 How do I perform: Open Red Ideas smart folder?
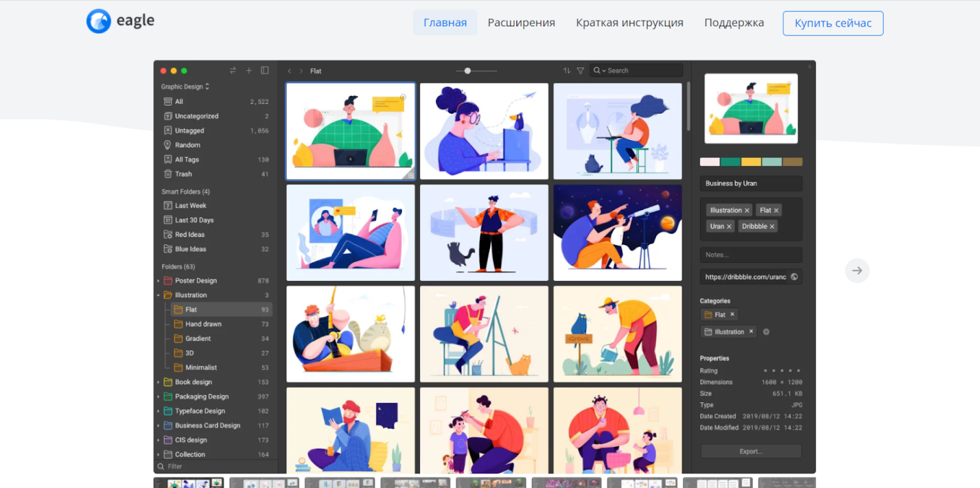216,235
